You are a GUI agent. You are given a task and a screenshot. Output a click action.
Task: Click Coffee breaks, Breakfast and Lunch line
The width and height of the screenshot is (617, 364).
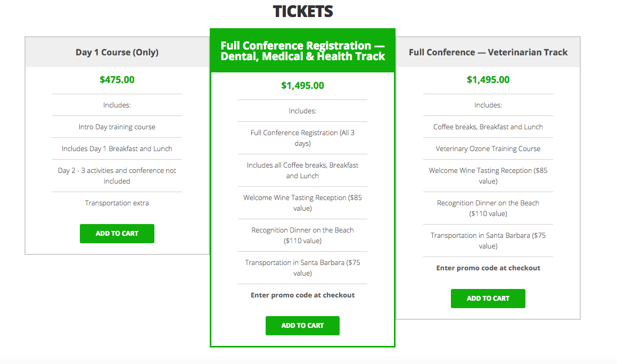pyautogui.click(x=488, y=127)
